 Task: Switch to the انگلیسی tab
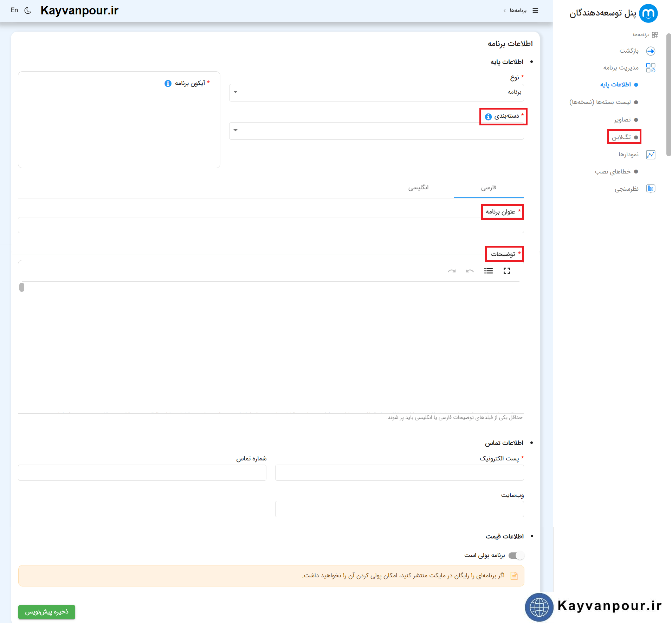[418, 188]
